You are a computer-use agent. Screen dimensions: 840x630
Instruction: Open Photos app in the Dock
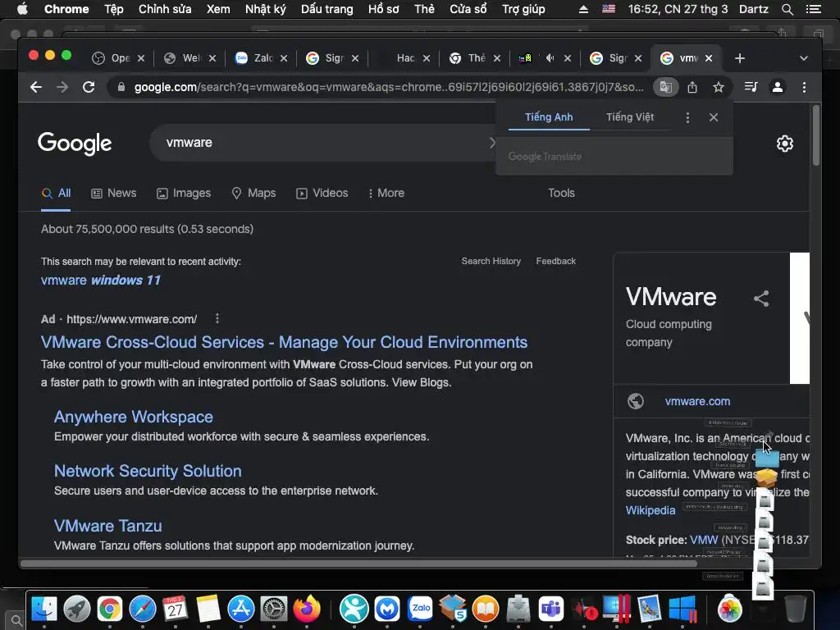[729, 609]
